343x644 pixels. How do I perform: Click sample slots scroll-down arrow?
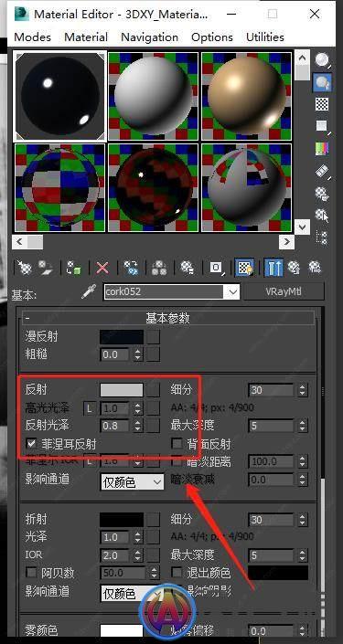click(x=302, y=227)
